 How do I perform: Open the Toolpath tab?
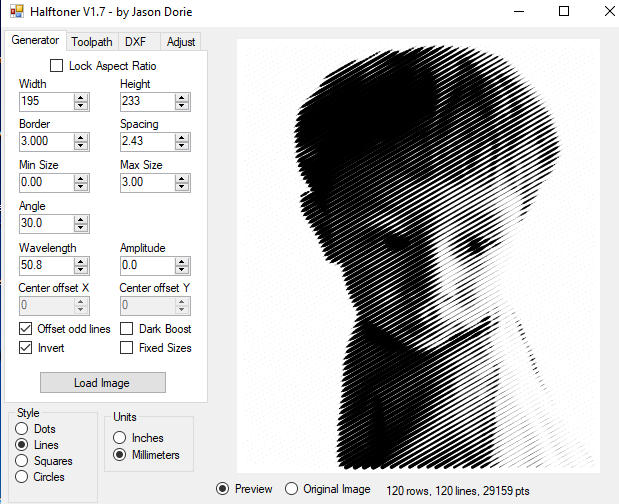pyautogui.click(x=92, y=41)
